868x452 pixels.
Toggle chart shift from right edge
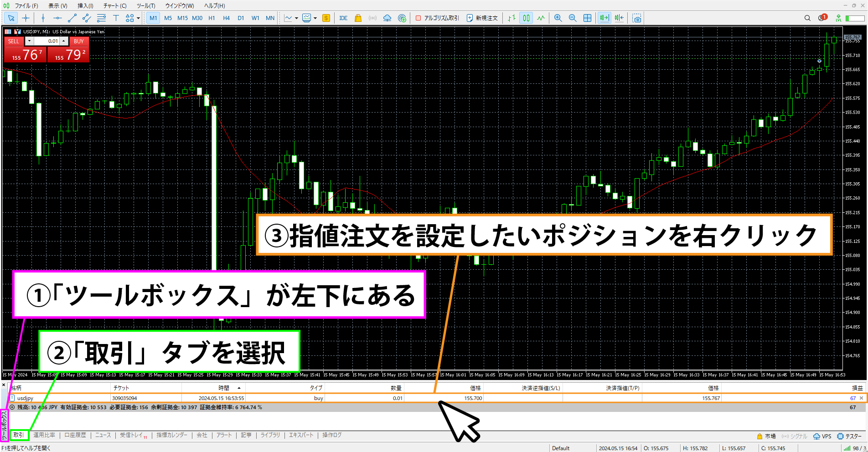619,18
